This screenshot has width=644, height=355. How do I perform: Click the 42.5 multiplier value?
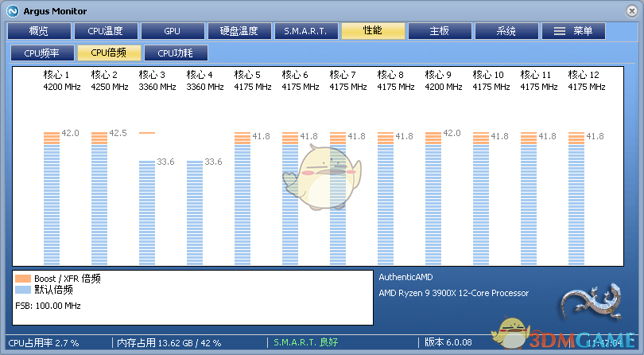tap(118, 133)
